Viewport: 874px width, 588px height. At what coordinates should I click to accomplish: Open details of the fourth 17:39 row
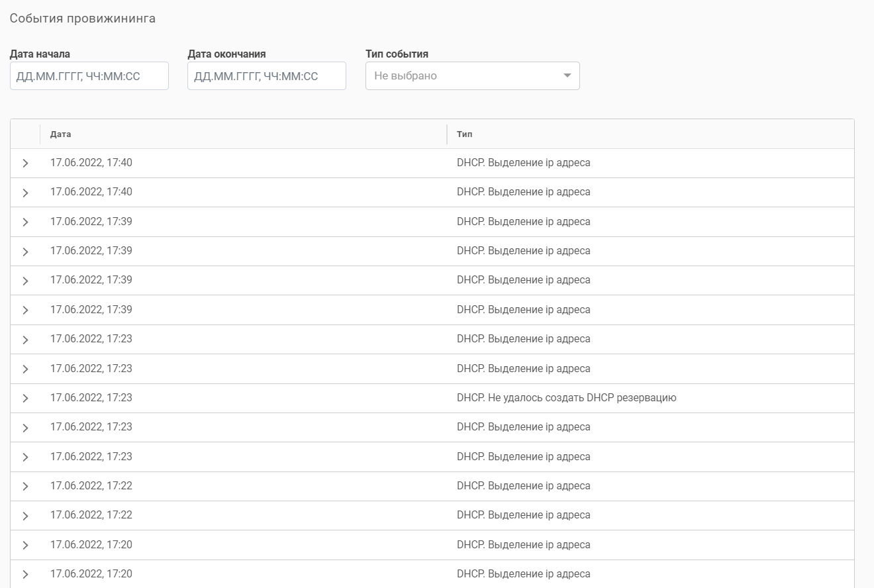coord(25,311)
